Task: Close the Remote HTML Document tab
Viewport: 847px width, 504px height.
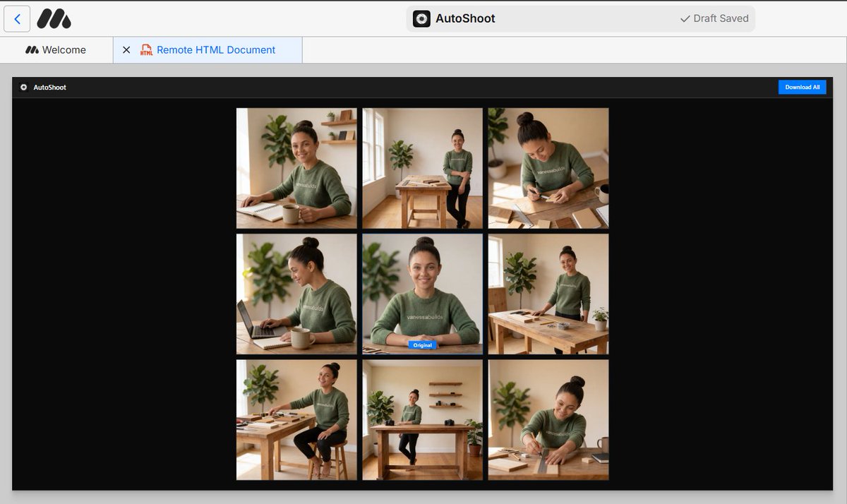Action: point(126,50)
